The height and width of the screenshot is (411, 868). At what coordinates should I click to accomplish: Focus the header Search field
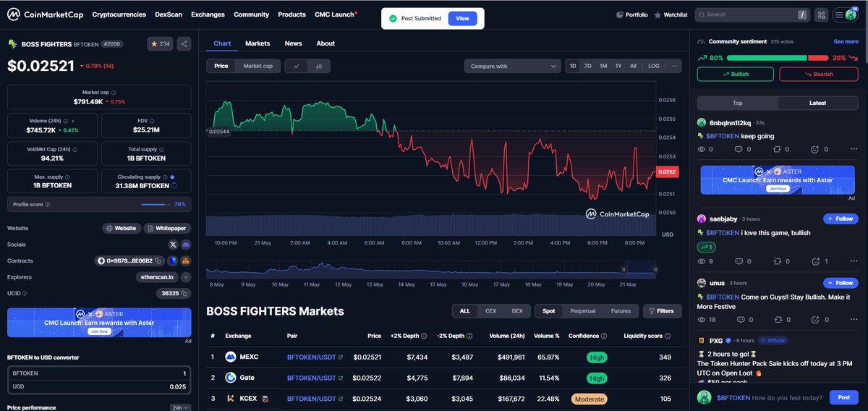(752, 14)
